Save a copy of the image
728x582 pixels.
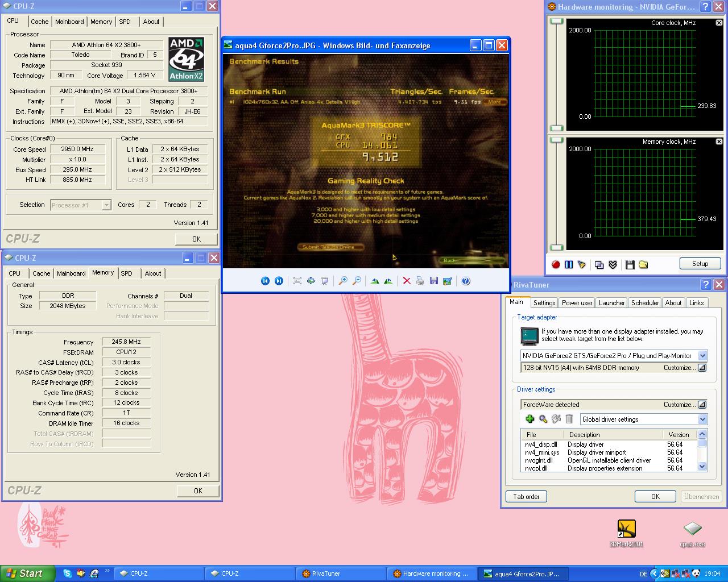pyautogui.click(x=433, y=281)
